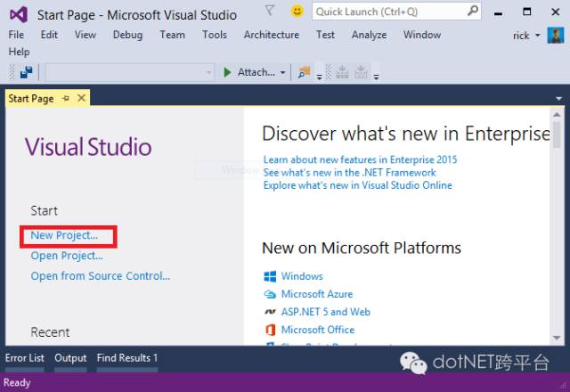Close the Start Page tab
Image resolution: width=570 pixels, height=392 pixels.
click(x=81, y=98)
